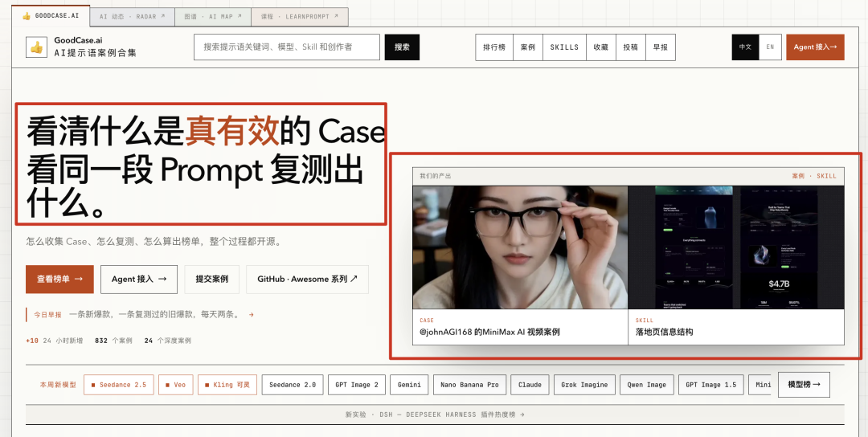Click the GoodCase.ai thumbs-up logo icon
Screen dimensions: 868x437
(36, 47)
